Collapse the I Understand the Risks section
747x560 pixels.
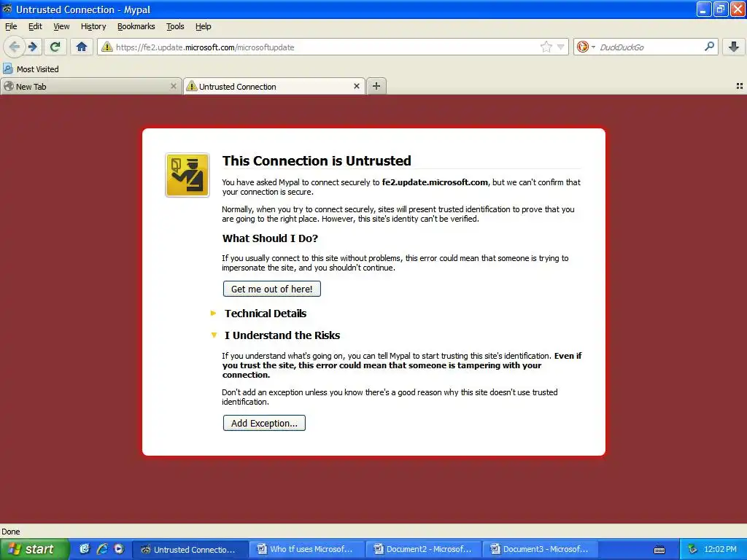click(x=282, y=335)
